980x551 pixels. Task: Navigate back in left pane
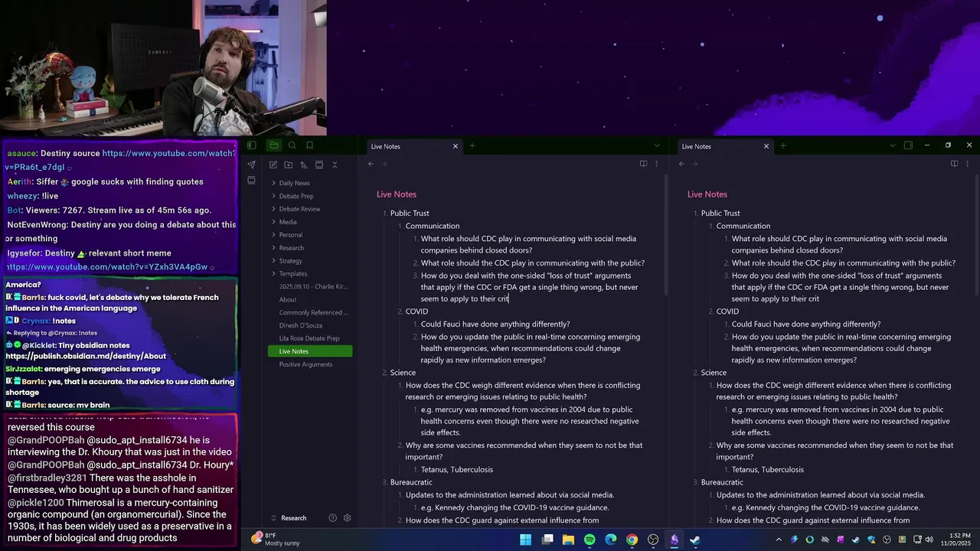click(371, 164)
